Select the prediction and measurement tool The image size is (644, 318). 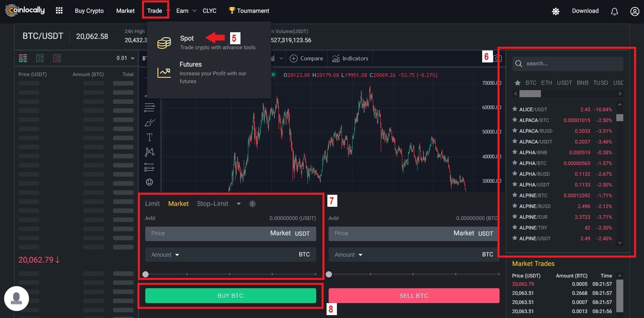pyautogui.click(x=149, y=167)
